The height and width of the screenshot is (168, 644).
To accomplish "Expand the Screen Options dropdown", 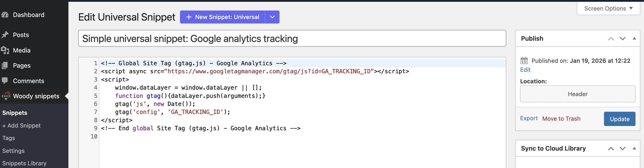I will (x=608, y=8).
